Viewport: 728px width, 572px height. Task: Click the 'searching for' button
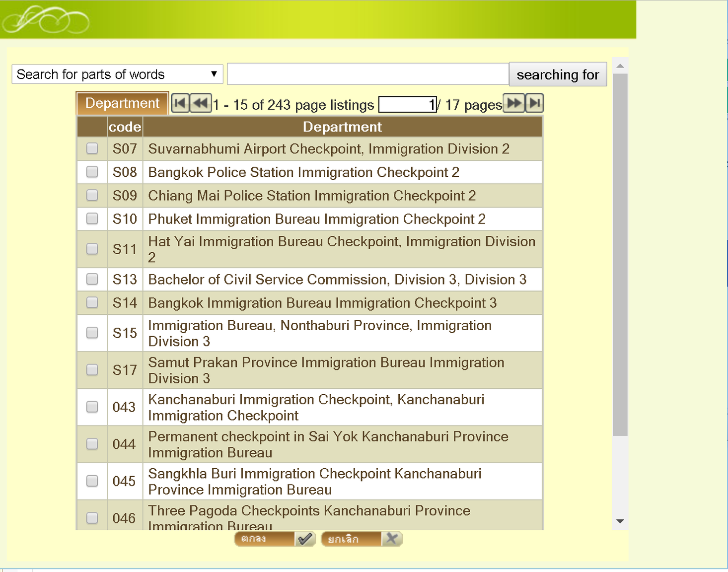pos(558,74)
